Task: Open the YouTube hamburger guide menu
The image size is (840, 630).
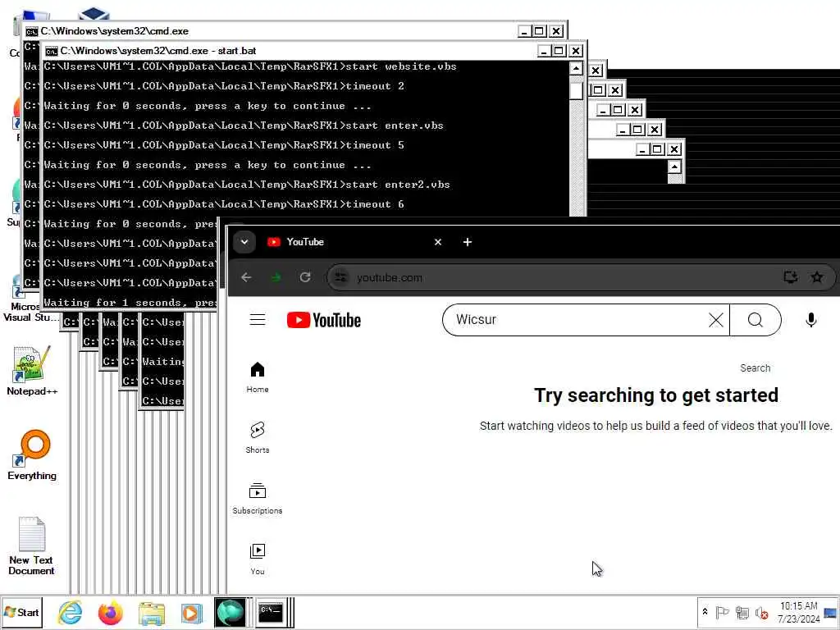Action: coord(257,320)
